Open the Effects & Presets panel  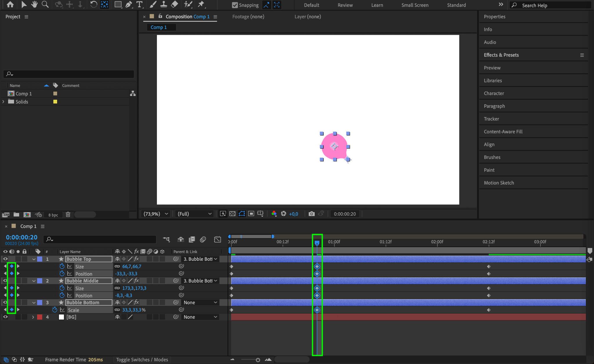tap(501, 55)
